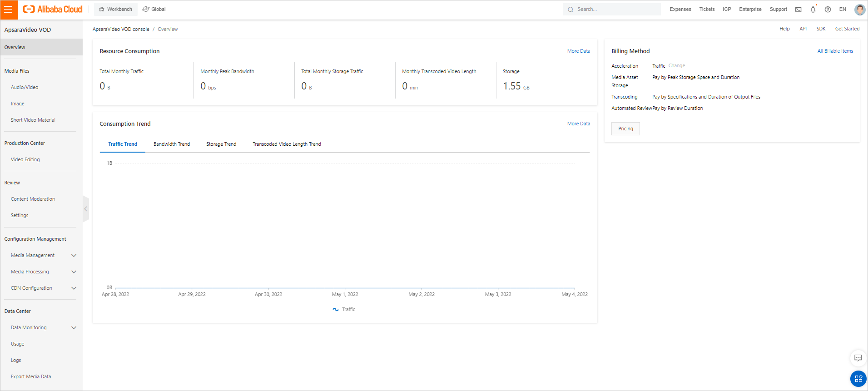Collapse the left sidebar with arrow handle
868x391 pixels.
click(x=85, y=209)
